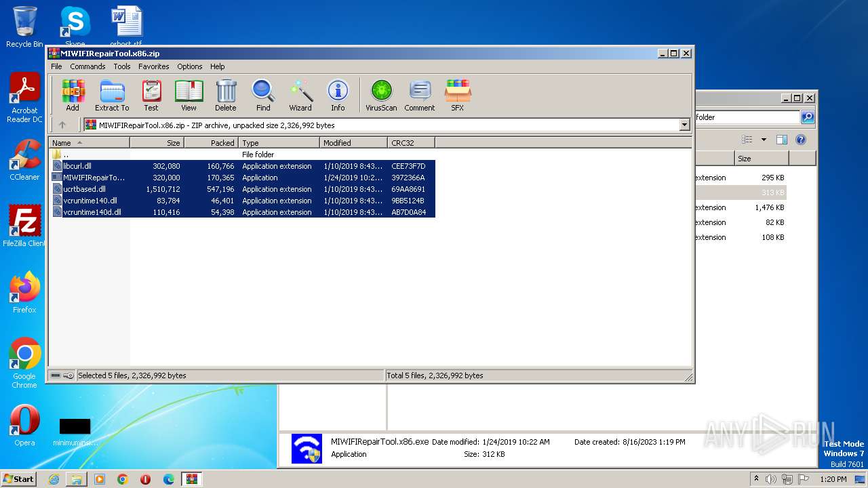This screenshot has width=868, height=488.
Task: Sort files by Size column in WinRAR
Action: 157,142
